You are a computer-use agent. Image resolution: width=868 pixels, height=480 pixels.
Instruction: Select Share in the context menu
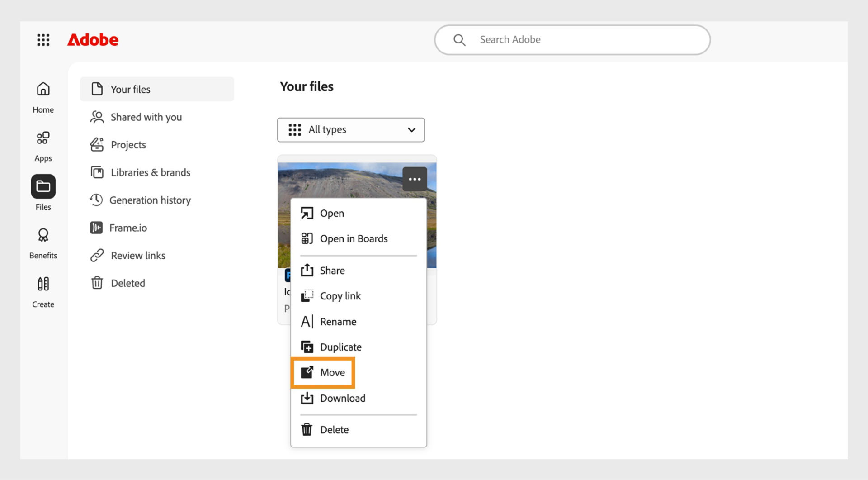[359, 271]
